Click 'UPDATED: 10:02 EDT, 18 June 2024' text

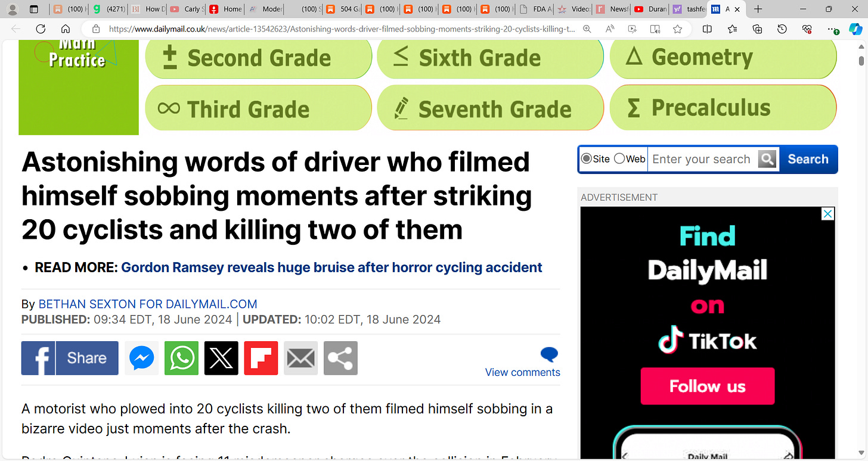(342, 319)
